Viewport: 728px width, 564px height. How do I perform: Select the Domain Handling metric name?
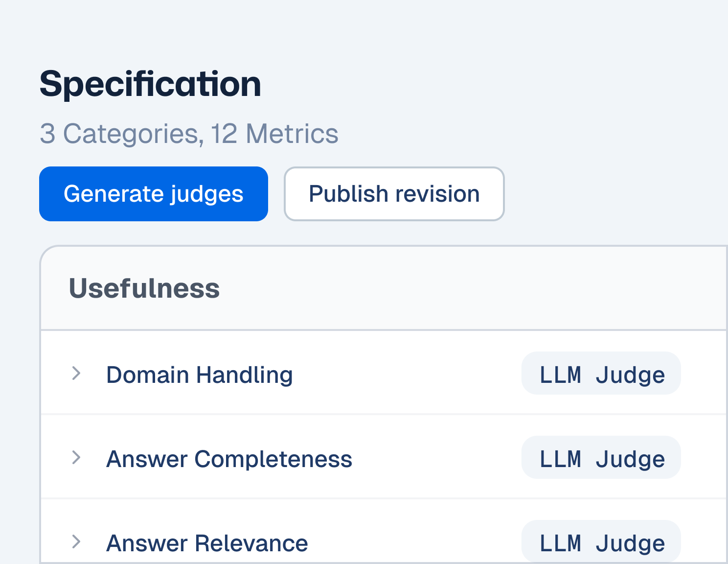[200, 375]
